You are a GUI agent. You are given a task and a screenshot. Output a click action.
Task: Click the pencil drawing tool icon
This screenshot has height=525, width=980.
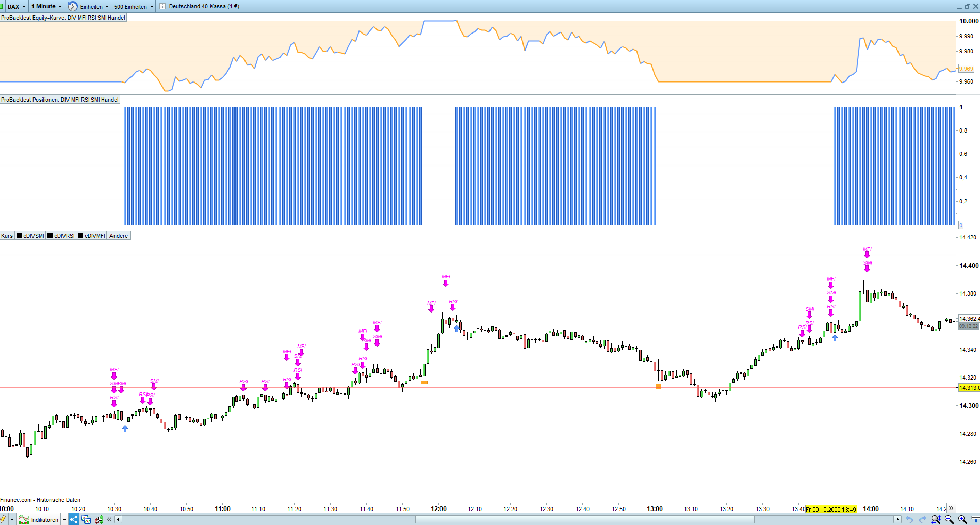click(x=3, y=519)
